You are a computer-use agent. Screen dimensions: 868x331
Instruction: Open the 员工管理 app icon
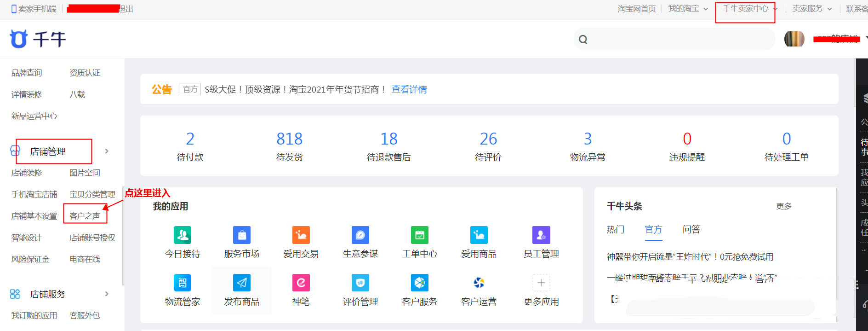coord(541,235)
